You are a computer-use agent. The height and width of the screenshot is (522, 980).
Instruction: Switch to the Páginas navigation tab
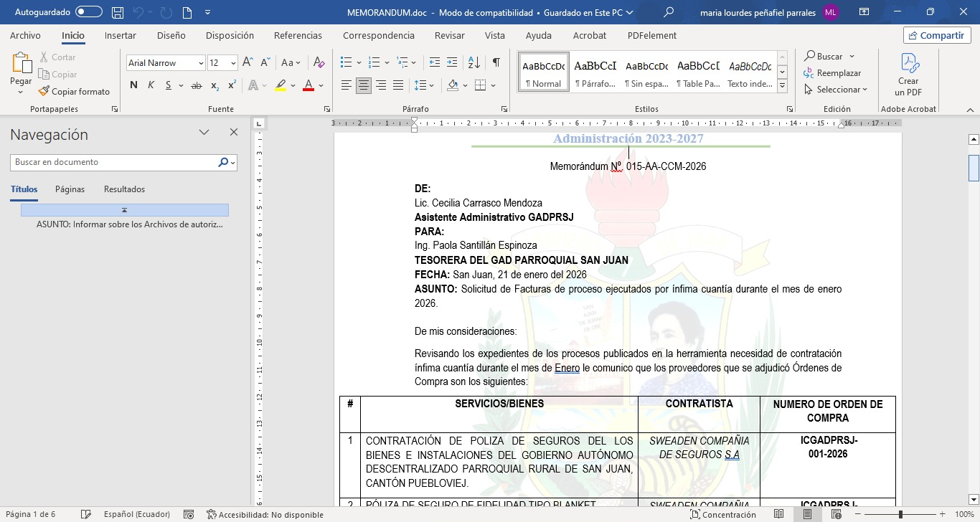[70, 189]
